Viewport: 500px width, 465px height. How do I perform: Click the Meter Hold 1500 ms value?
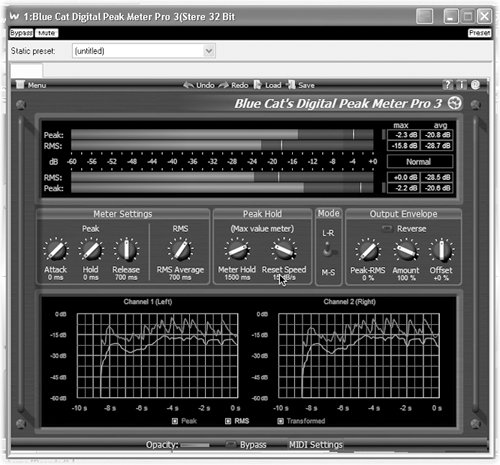coord(237,277)
